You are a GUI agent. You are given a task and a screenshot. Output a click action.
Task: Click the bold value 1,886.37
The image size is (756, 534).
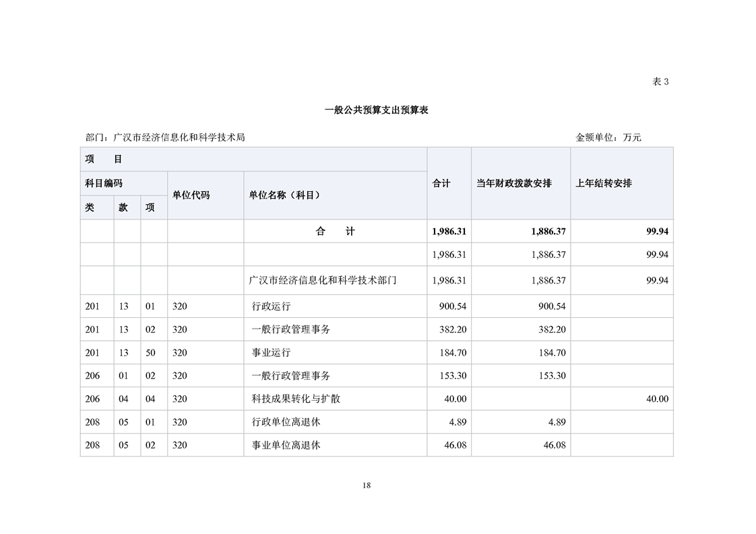pyautogui.click(x=548, y=232)
